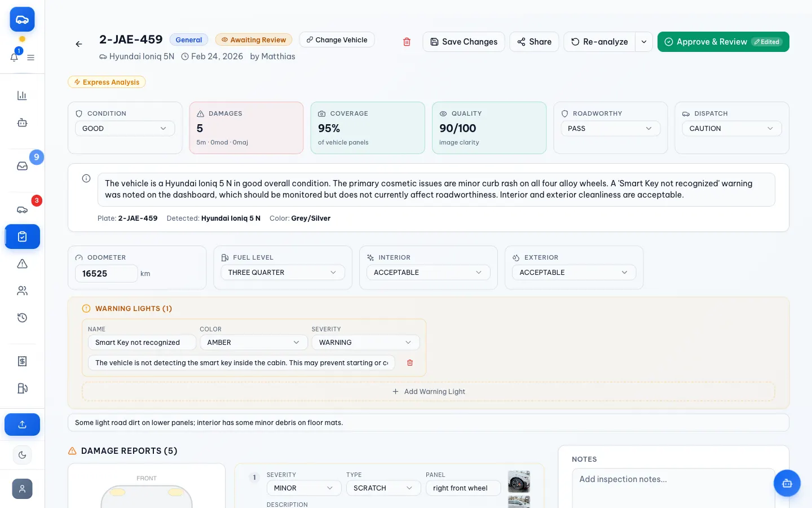Open the floating chatbot assistant button
The image size is (812, 508).
(x=787, y=483)
